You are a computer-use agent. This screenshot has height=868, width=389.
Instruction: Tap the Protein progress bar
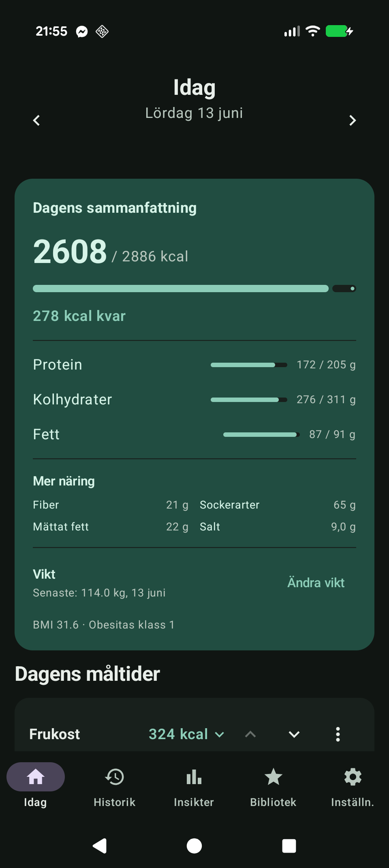249,365
